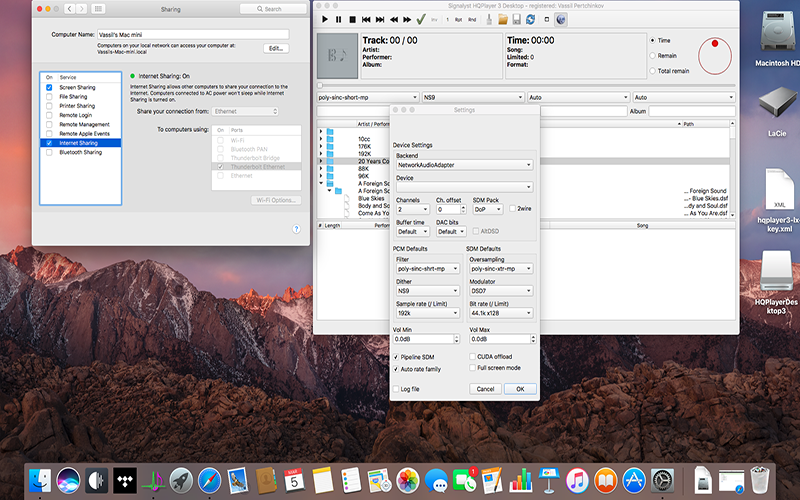
Task: Open main window poly-sinc-short-mp filter dropdown
Action: [368, 97]
